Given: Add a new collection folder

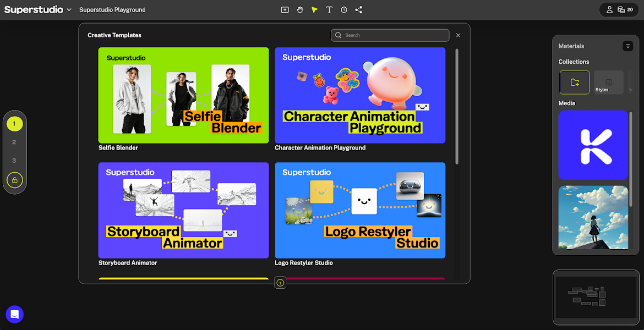Looking at the screenshot, I should click(x=575, y=82).
